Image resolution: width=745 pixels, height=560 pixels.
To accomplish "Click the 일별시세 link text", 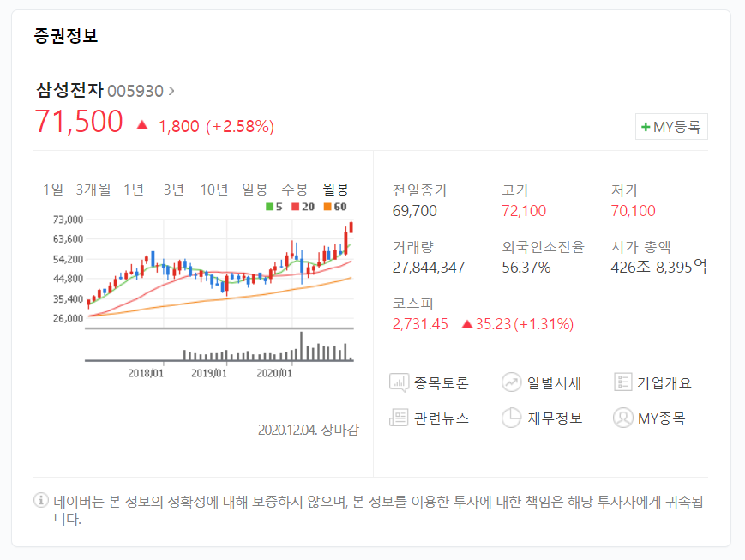I will tap(554, 383).
